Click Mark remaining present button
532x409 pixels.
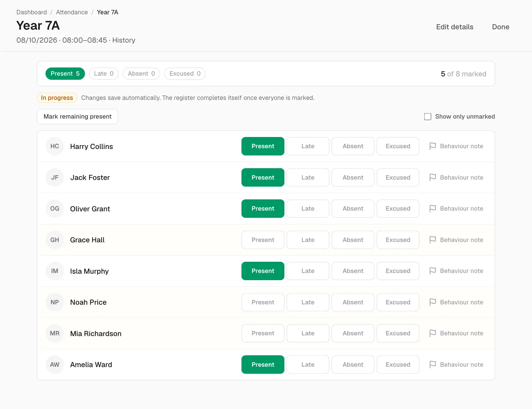point(77,117)
